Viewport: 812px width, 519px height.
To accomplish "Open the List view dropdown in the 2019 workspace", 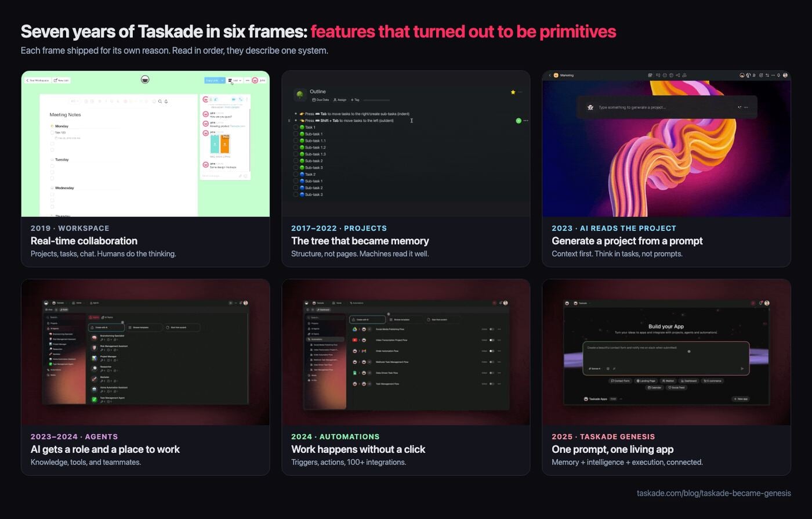I will (x=235, y=80).
